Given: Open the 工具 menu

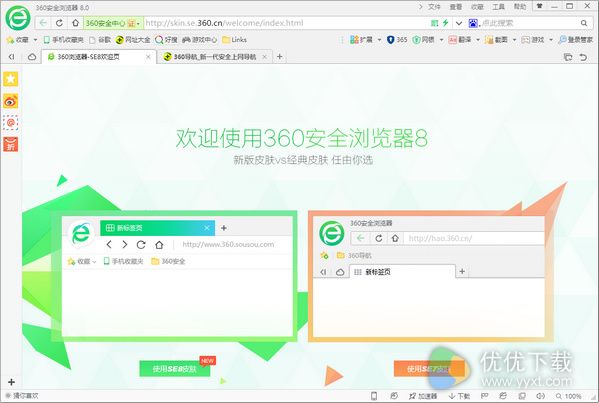Looking at the screenshot, I should (x=498, y=7).
